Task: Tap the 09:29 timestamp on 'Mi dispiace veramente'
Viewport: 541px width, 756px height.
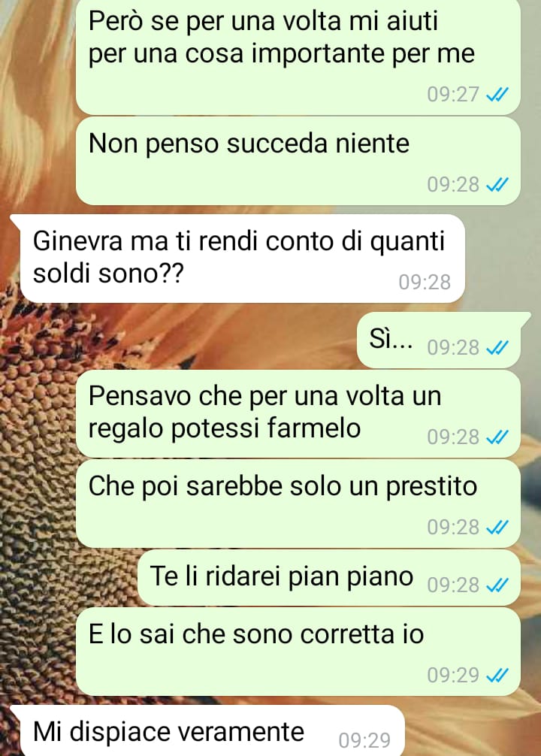Action: [x=364, y=740]
